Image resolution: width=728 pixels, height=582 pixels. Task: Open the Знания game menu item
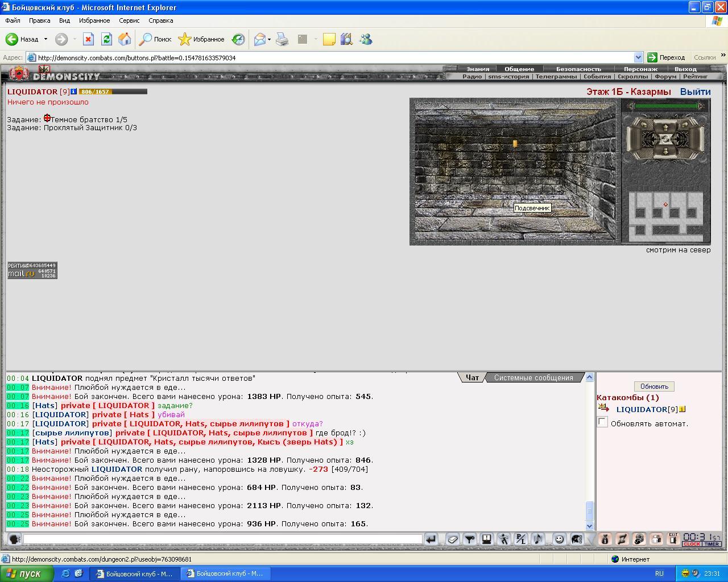pyautogui.click(x=478, y=69)
